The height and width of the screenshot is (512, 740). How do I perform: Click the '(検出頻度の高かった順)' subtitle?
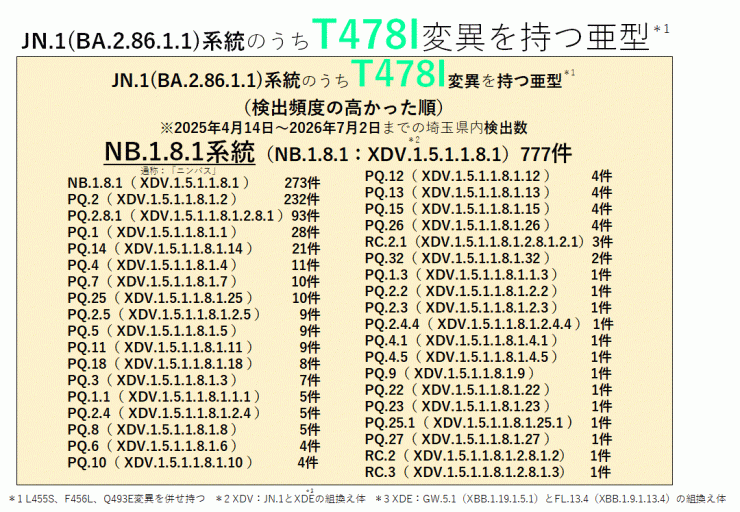point(344,108)
